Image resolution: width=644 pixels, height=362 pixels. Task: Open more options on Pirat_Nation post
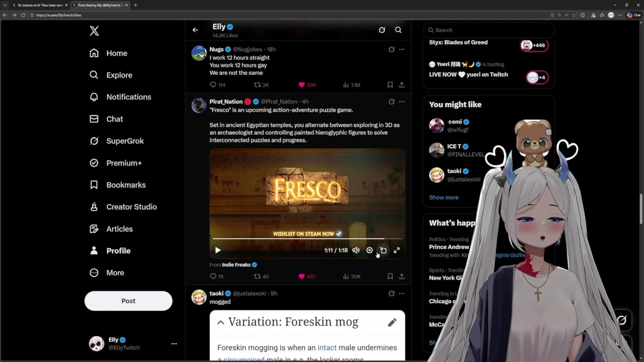click(401, 102)
